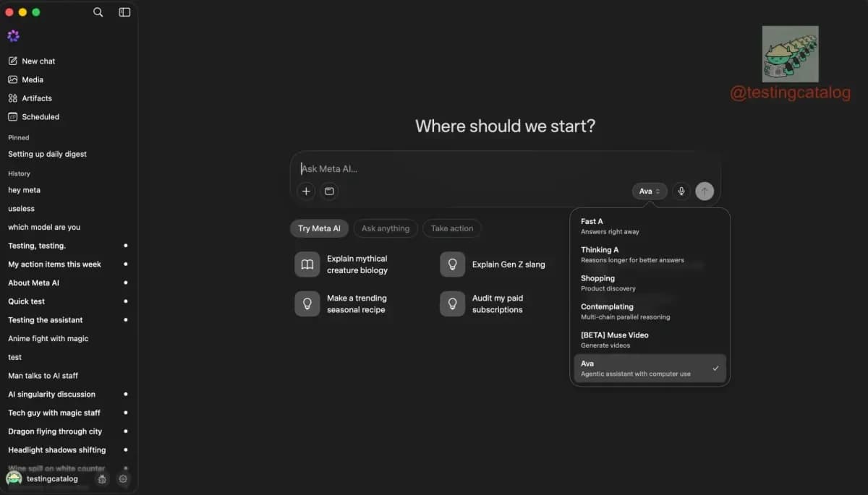Click unread dot on Testing, testing.
The width and height of the screenshot is (868, 495).
pyautogui.click(x=126, y=246)
